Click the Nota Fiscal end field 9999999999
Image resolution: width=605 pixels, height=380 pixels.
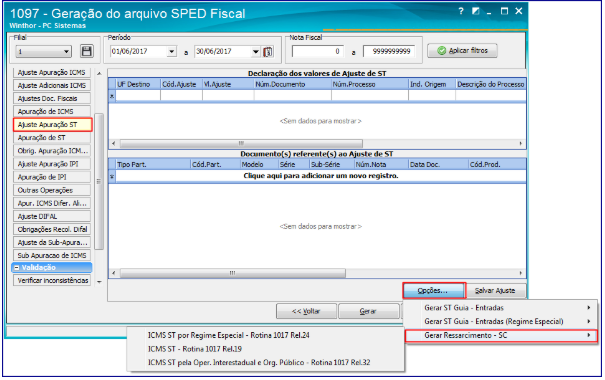point(389,51)
